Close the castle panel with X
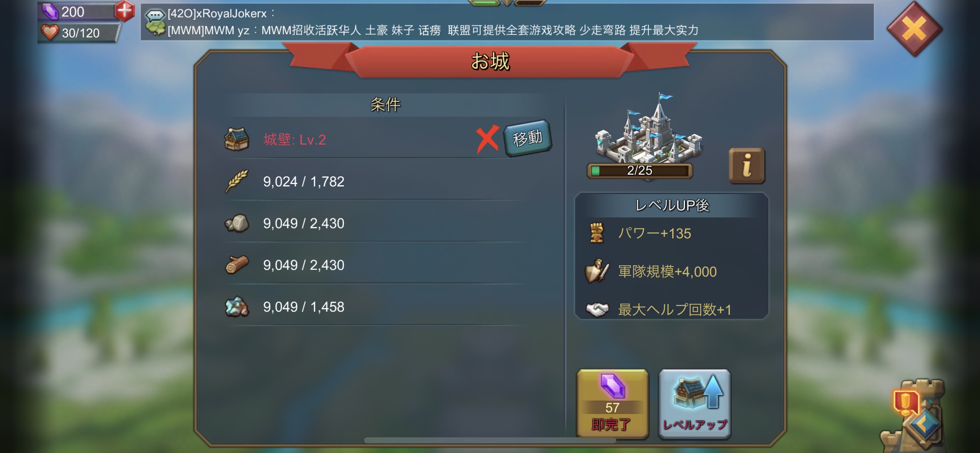 pyautogui.click(x=914, y=29)
